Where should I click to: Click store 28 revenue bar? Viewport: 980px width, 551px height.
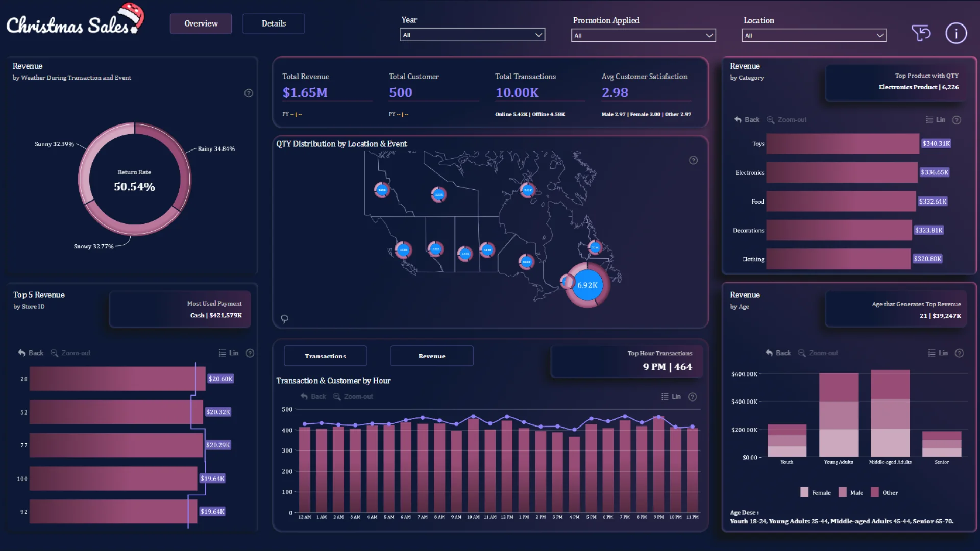117,379
